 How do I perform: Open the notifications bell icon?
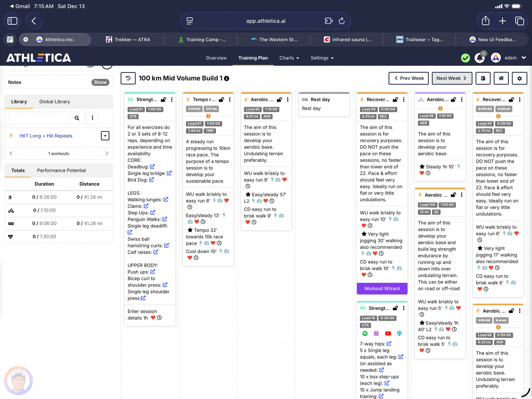click(479, 58)
